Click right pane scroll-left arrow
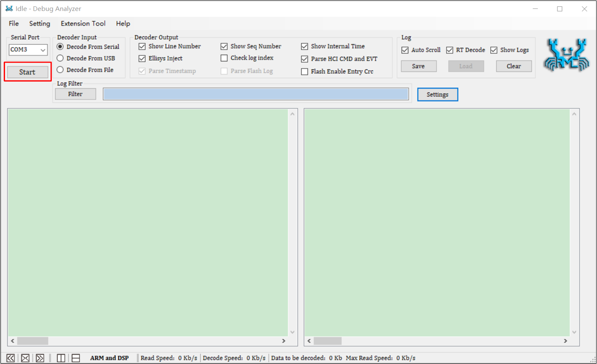The image size is (597, 364). click(309, 341)
